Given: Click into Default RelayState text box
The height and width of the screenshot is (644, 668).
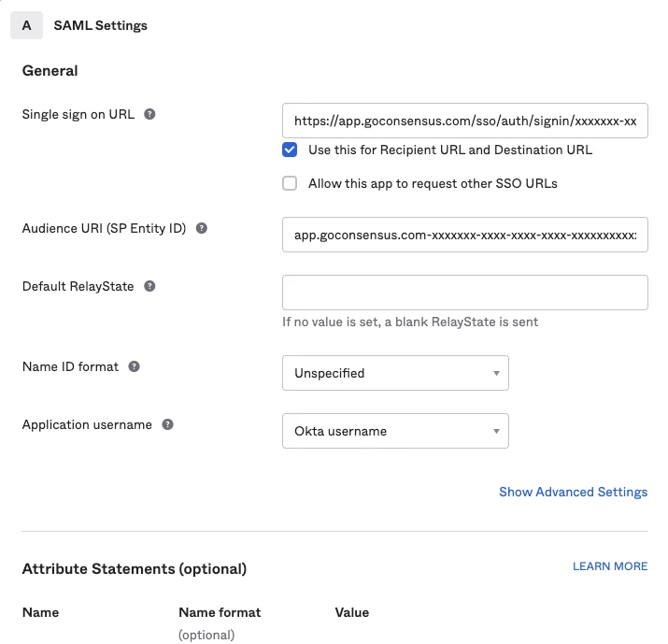Looking at the screenshot, I should point(464,293).
